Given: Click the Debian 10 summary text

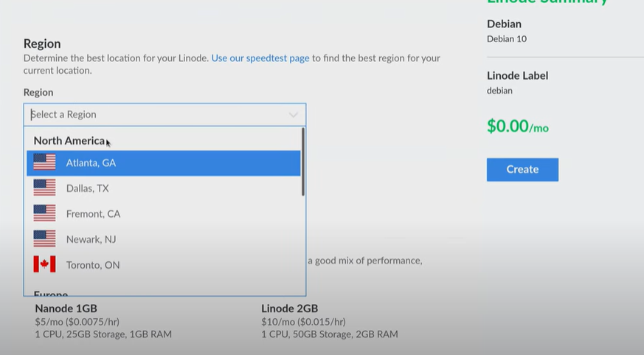Looking at the screenshot, I should 506,39.
